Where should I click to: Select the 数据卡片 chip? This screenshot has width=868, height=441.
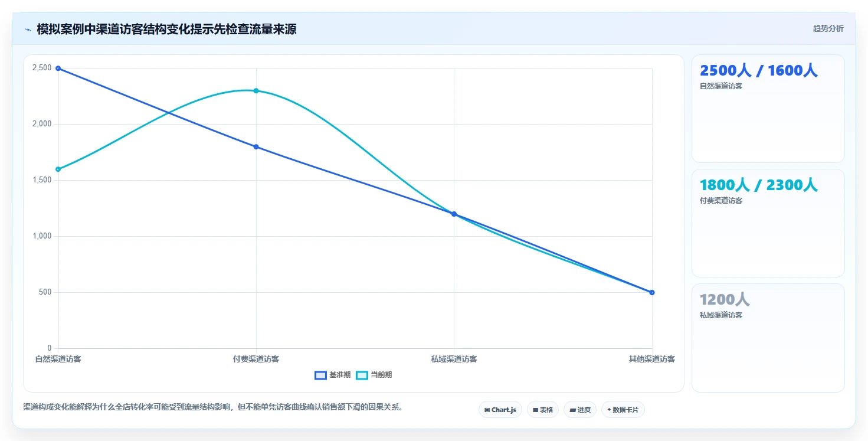tap(623, 410)
